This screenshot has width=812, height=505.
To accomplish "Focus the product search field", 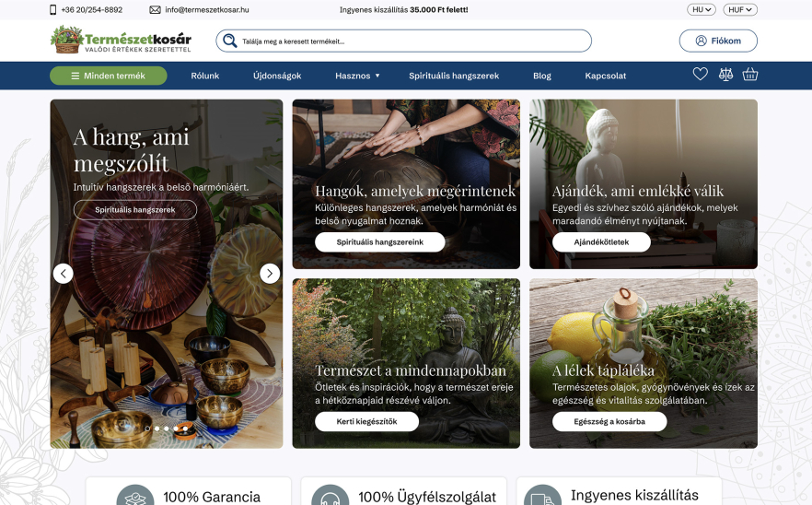I will pos(403,41).
